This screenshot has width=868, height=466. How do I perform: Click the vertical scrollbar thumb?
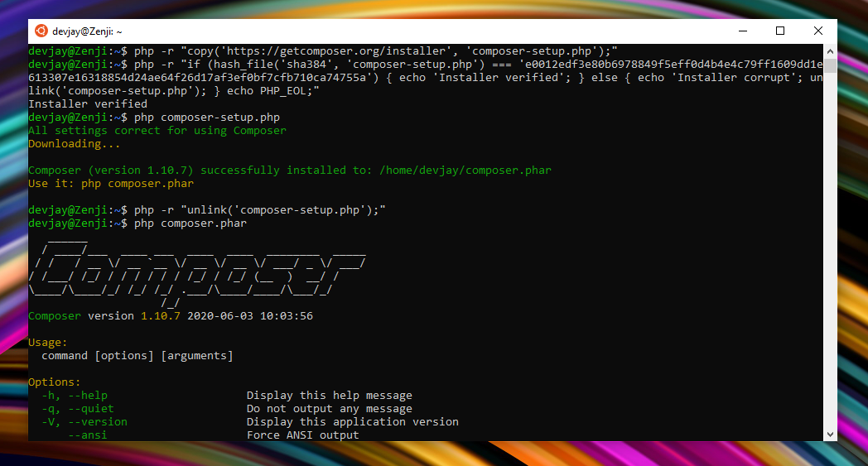(830, 65)
